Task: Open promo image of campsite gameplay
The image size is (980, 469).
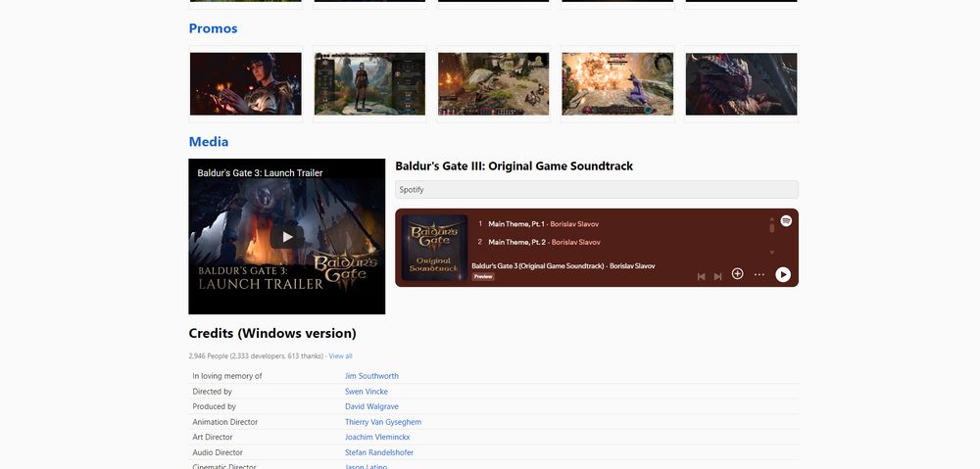Action: pos(493,83)
